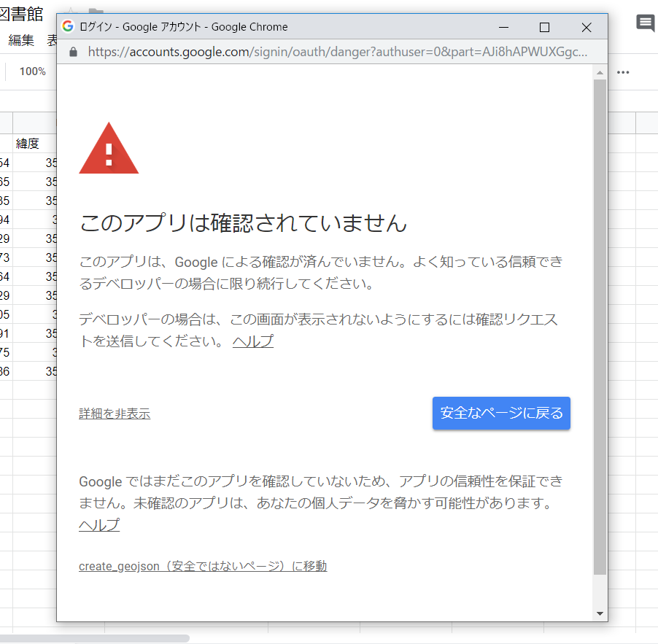
Task: Click the lock icon in popup address bar
Action: pos(74,52)
